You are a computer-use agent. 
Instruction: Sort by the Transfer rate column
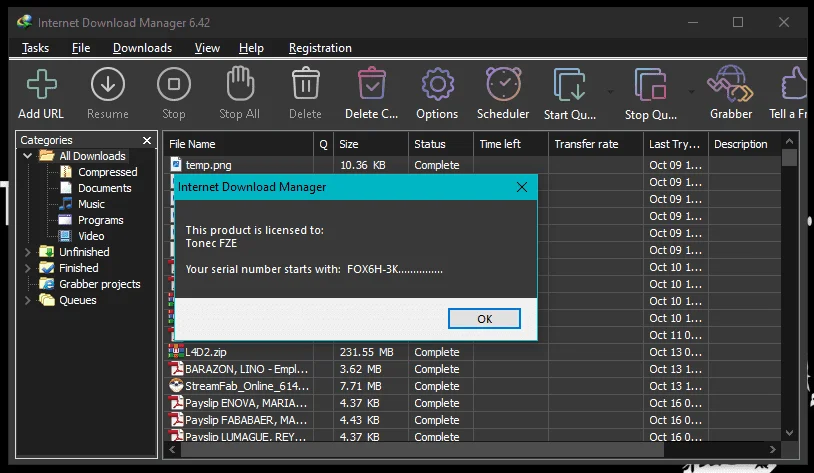596,144
